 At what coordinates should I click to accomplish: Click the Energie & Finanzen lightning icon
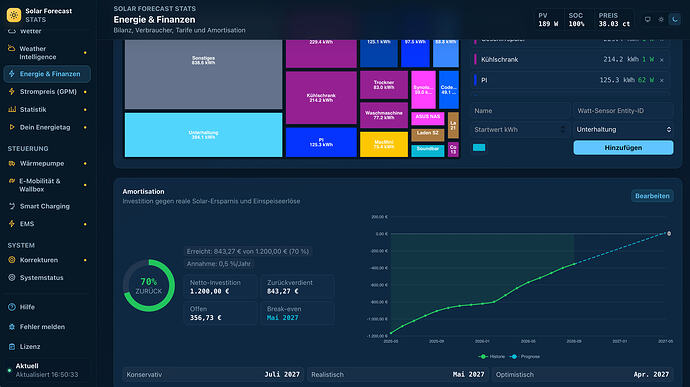tap(12, 74)
